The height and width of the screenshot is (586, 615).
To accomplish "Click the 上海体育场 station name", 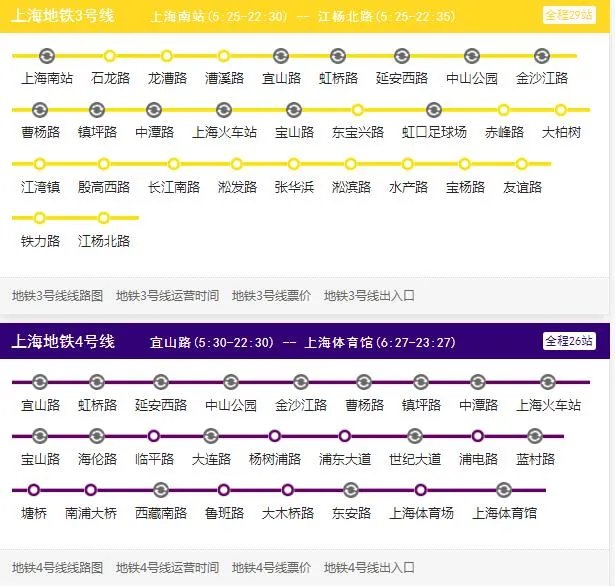I will point(421,513).
